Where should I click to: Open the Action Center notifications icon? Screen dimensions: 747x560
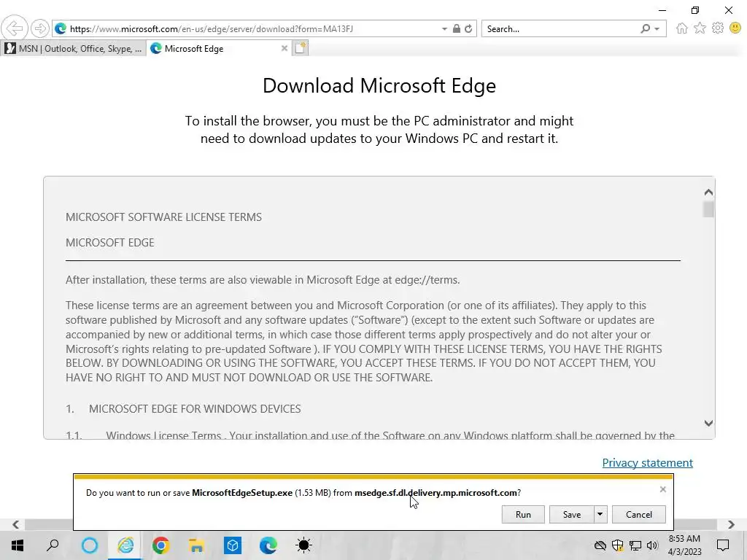[x=723, y=545]
